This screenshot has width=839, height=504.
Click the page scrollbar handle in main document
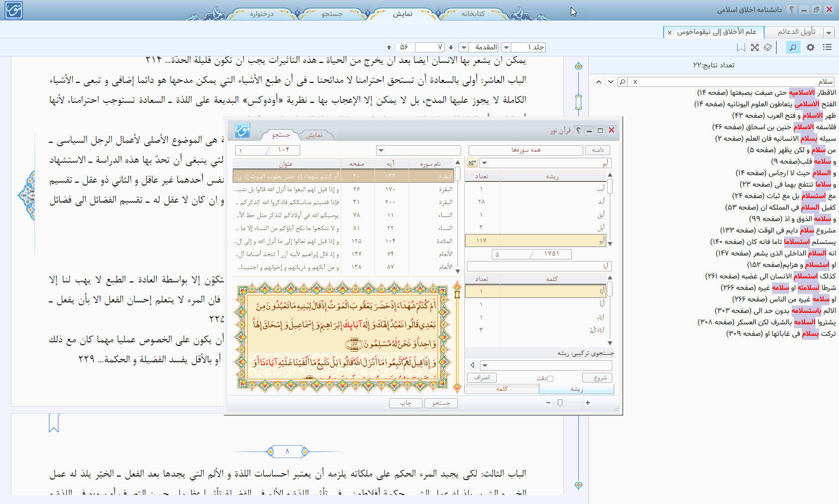578,102
